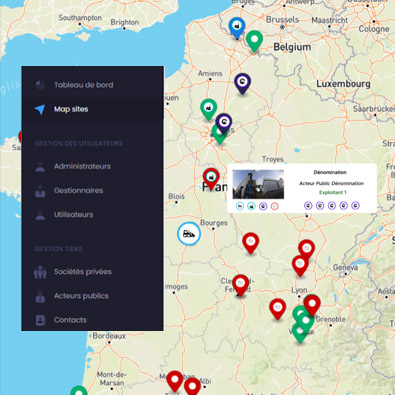This screenshot has height=395, width=395.
Task: Select the red pin next to Grenoble label
Action: 312,305
